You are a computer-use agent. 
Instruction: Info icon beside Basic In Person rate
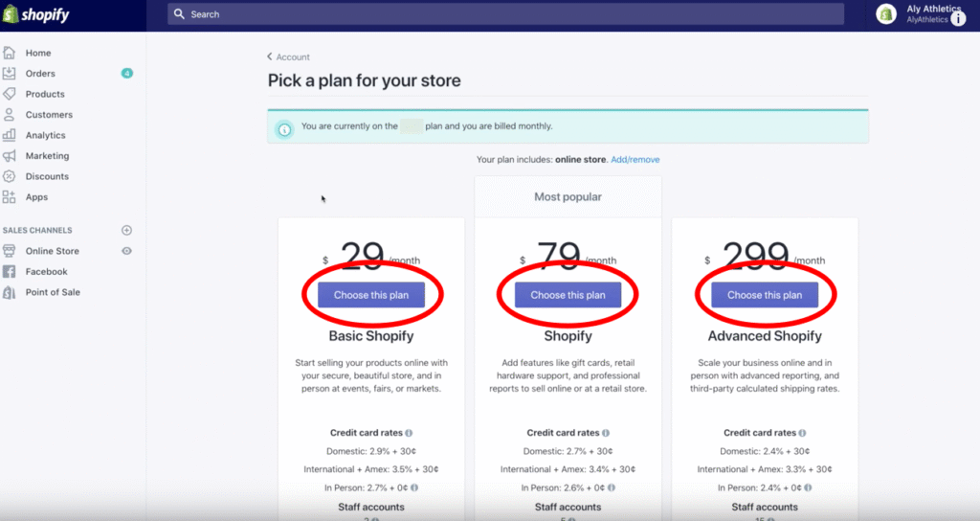click(414, 487)
